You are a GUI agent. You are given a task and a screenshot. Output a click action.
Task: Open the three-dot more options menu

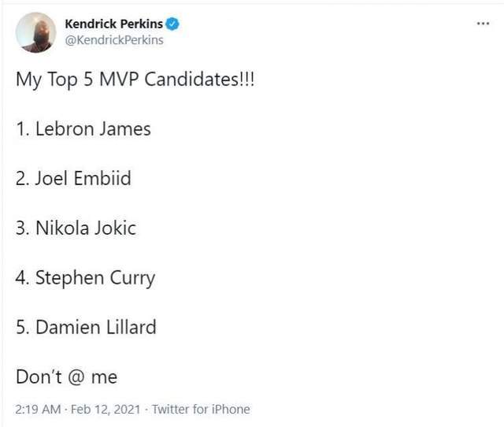pyautogui.click(x=483, y=24)
